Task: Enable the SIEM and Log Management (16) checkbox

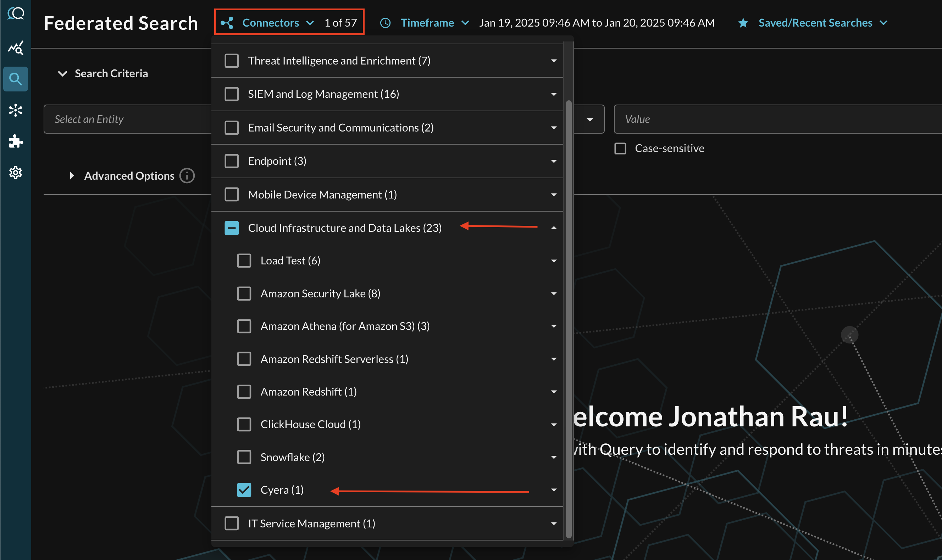Action: point(231,93)
